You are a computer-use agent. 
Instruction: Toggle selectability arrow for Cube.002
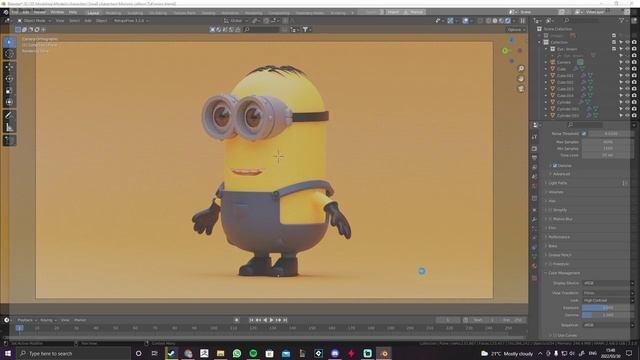(x=621, y=82)
